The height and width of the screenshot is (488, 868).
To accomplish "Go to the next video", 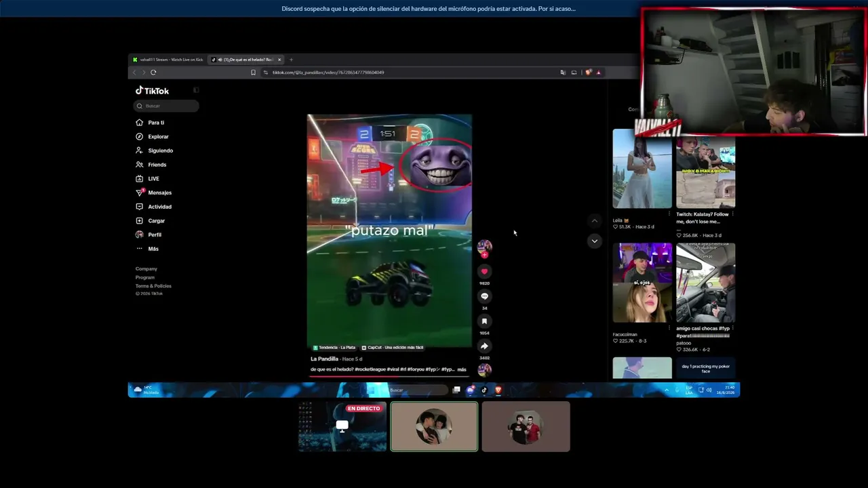I will (594, 241).
